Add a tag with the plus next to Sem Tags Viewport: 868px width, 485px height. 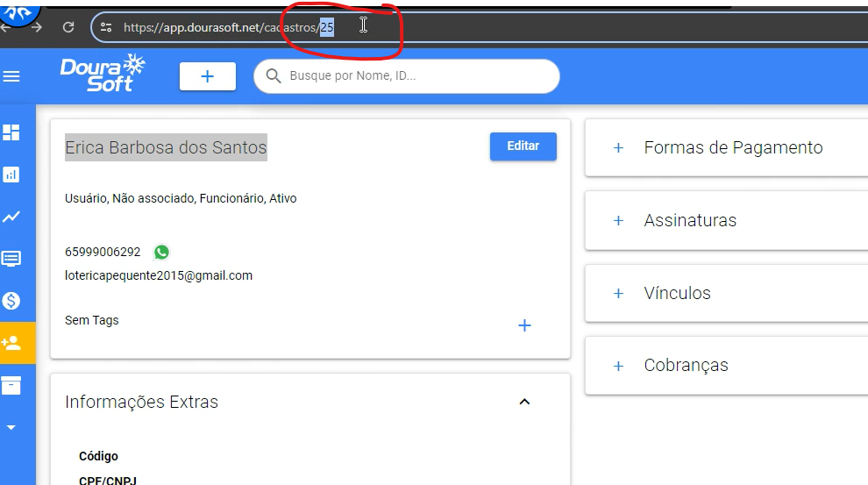point(524,326)
